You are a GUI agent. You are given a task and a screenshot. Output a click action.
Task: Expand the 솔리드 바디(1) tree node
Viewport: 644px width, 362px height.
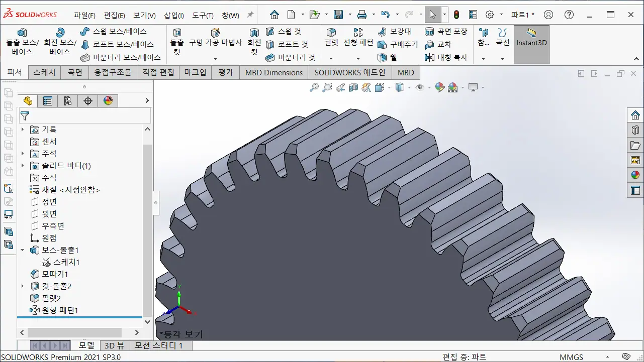tap(23, 166)
